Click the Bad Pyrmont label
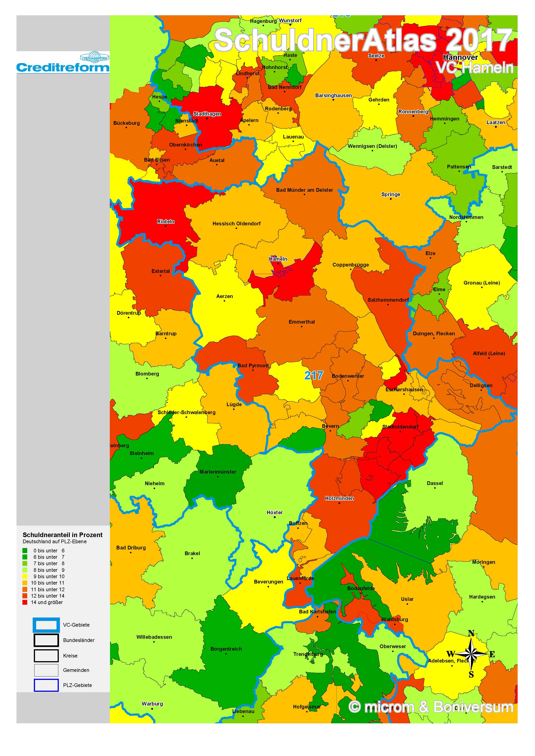 pos(253,365)
